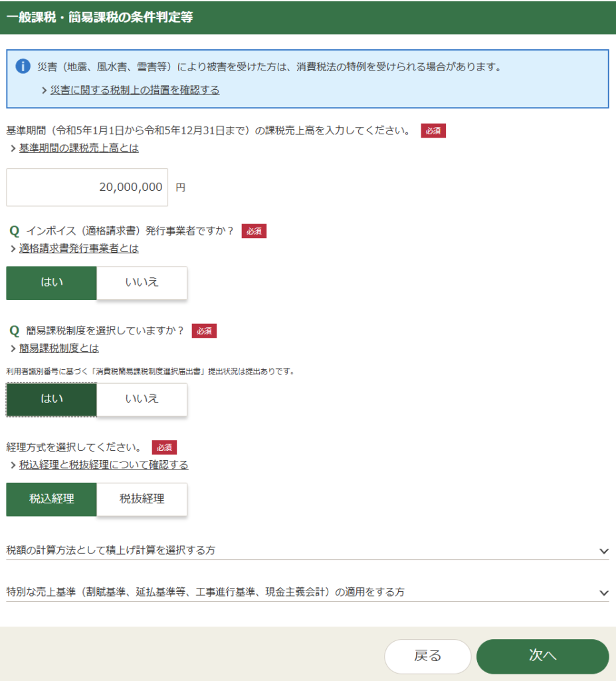
Task: Click the green Q icon for invoice question
Action: tap(15, 231)
